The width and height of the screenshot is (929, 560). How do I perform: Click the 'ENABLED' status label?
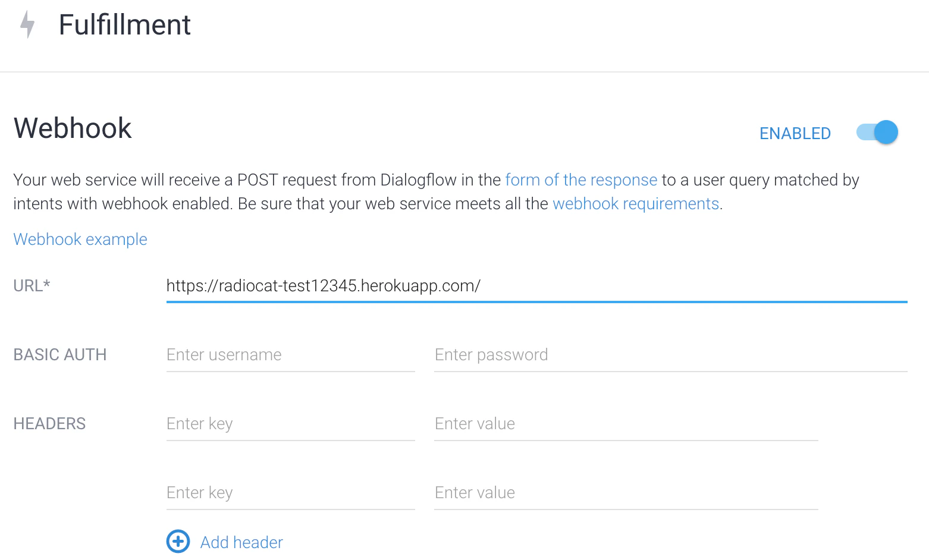tap(795, 133)
